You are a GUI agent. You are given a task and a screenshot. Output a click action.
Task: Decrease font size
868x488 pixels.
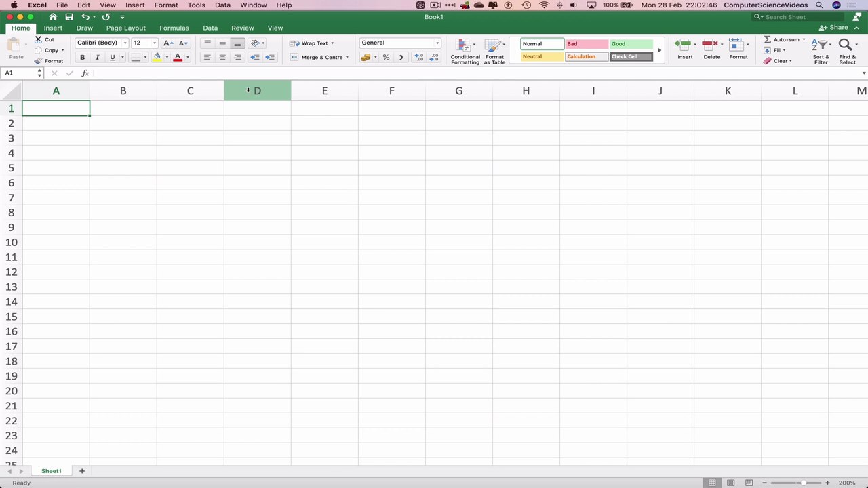pyautogui.click(x=183, y=43)
